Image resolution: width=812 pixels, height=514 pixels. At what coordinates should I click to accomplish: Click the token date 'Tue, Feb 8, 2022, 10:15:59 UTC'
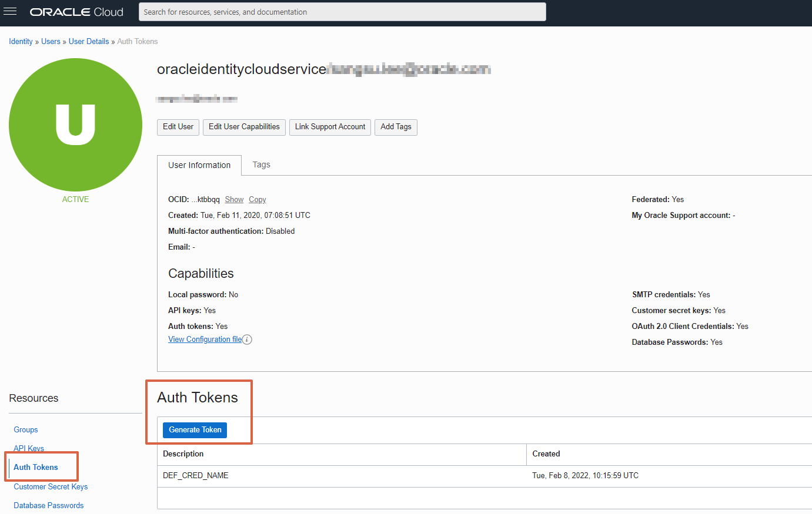(x=585, y=476)
